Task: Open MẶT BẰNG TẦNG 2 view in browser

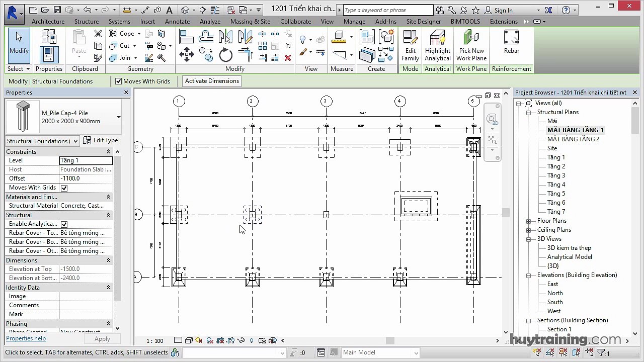Action: (573, 139)
